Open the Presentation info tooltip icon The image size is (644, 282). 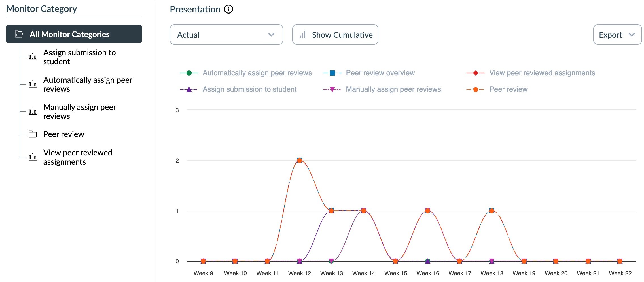pos(228,9)
